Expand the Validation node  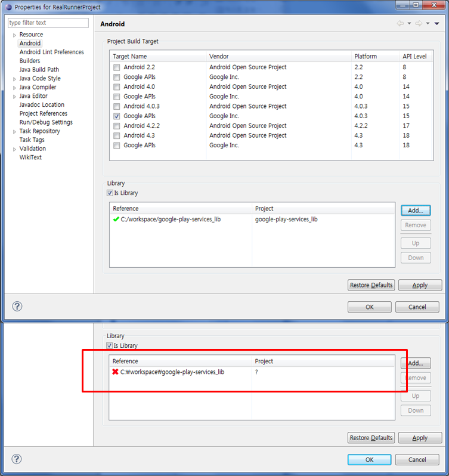click(14, 149)
